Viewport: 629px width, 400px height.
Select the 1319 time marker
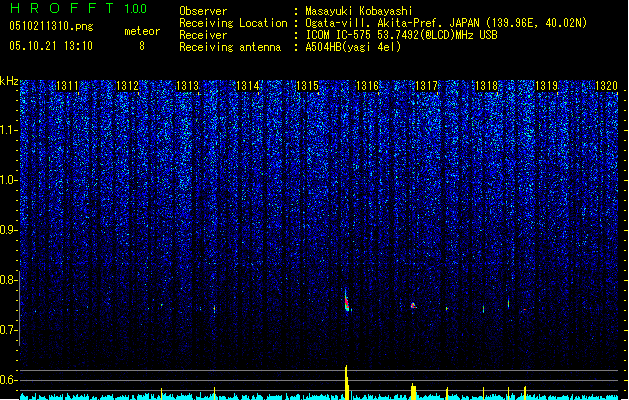point(546,86)
